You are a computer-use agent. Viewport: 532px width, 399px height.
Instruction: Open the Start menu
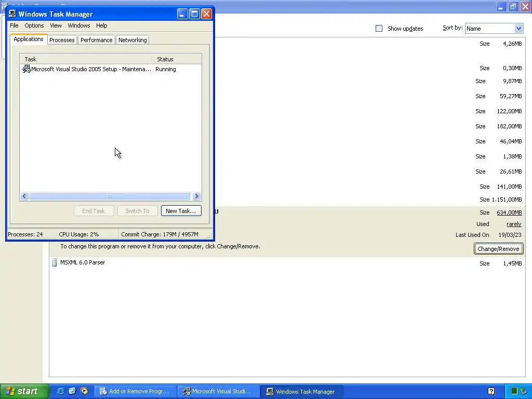tap(24, 391)
